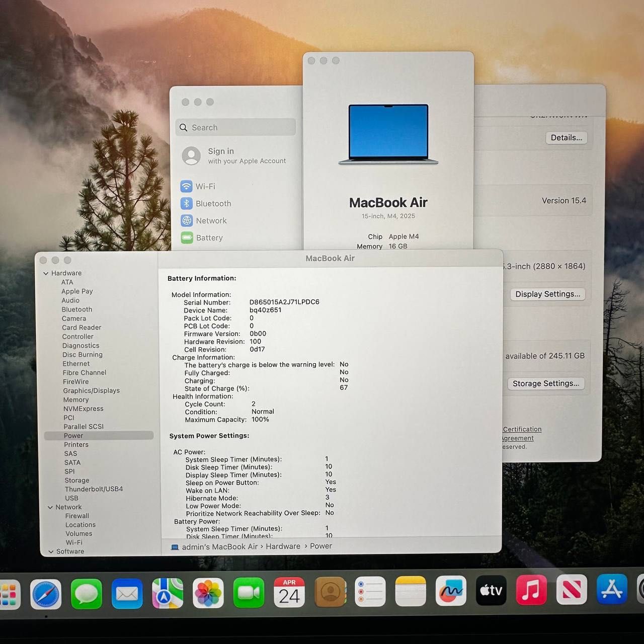644x644 pixels.
Task: Collapse the Network section in System Information
Action: tap(50, 507)
